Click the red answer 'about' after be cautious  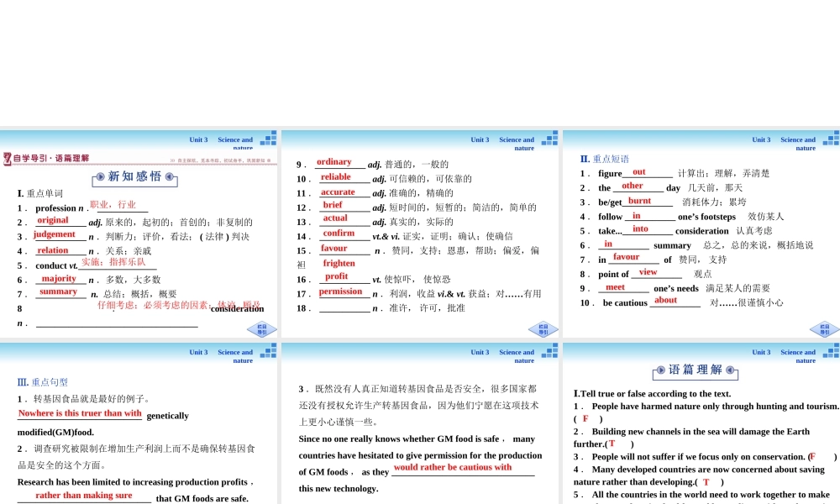tap(666, 300)
